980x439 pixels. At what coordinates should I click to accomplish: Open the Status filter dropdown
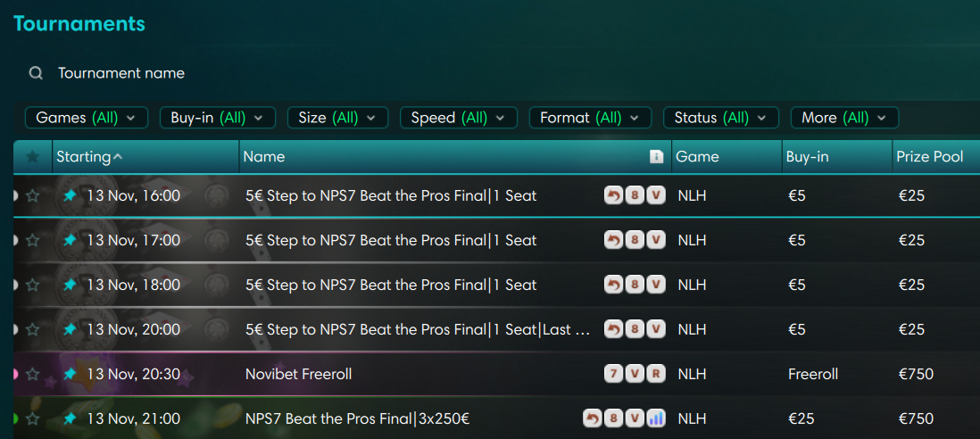(720, 118)
